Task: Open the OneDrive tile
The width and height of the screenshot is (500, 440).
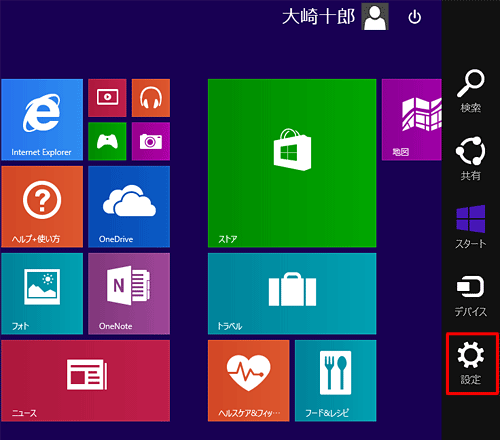Action: 129,207
